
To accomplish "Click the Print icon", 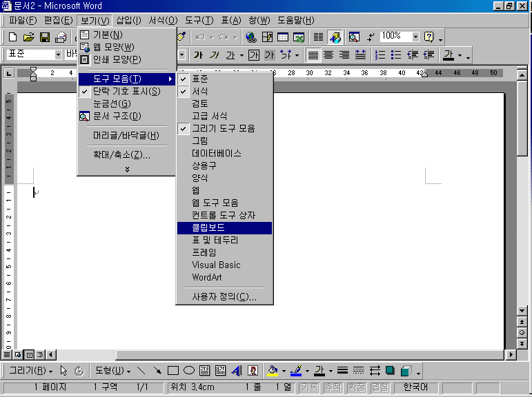I will tap(61, 37).
